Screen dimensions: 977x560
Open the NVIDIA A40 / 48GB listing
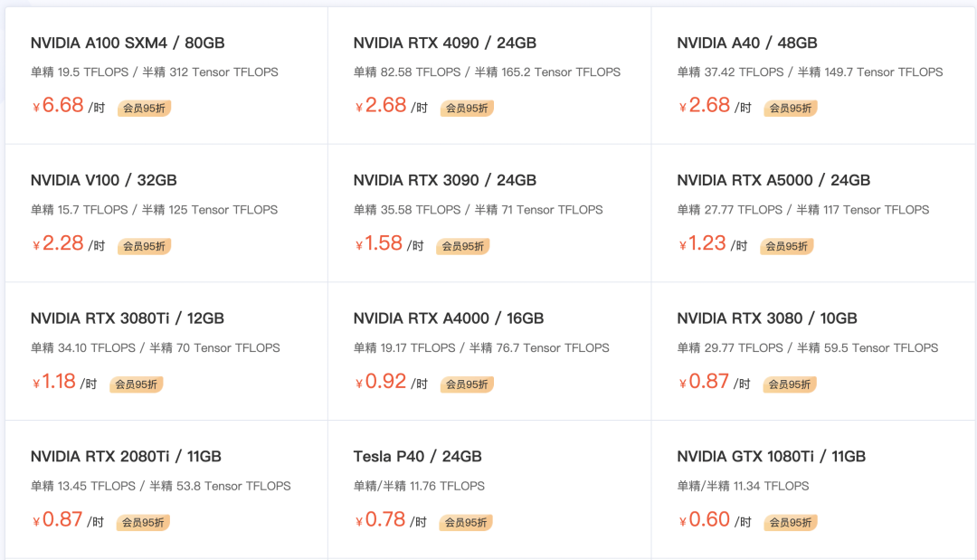pyautogui.click(x=746, y=43)
